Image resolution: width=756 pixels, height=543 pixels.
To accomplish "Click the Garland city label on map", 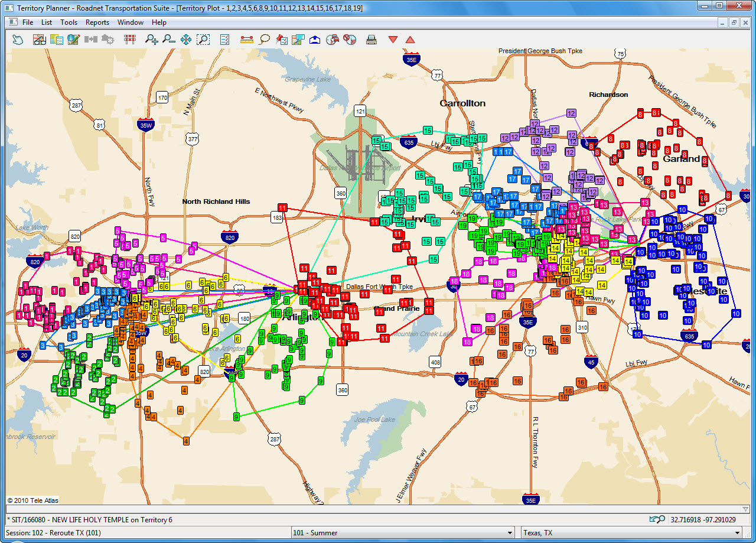I will click(681, 158).
